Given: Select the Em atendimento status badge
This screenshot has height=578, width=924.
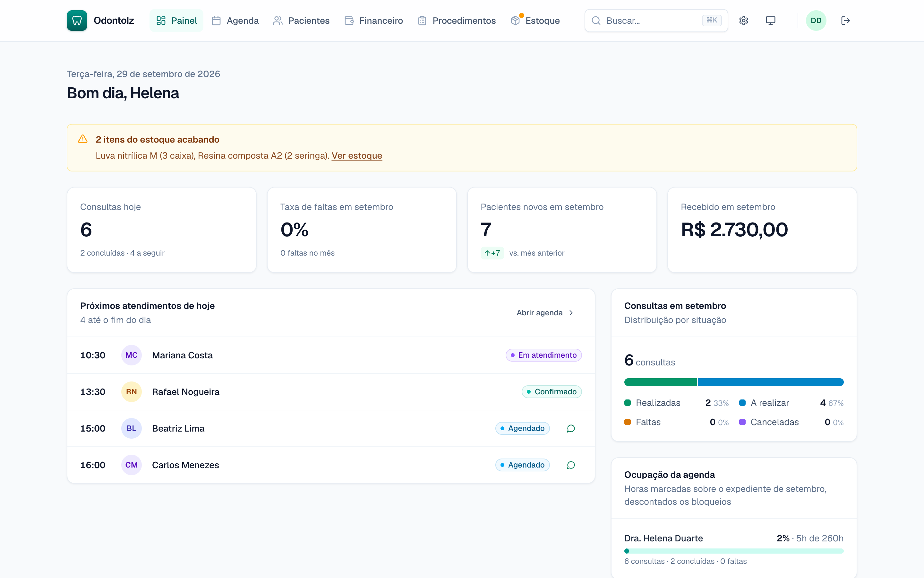Looking at the screenshot, I should tap(544, 355).
